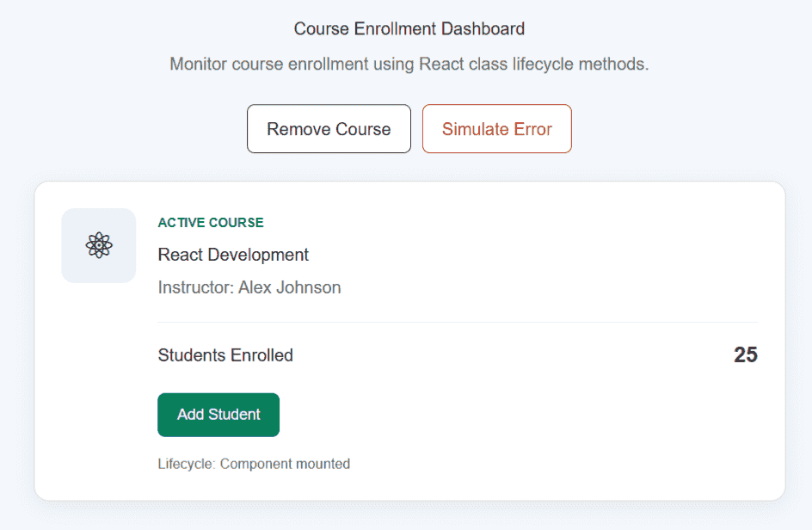The width and height of the screenshot is (812, 530).
Task: Click the enrolled count 25
Action: pyautogui.click(x=745, y=354)
